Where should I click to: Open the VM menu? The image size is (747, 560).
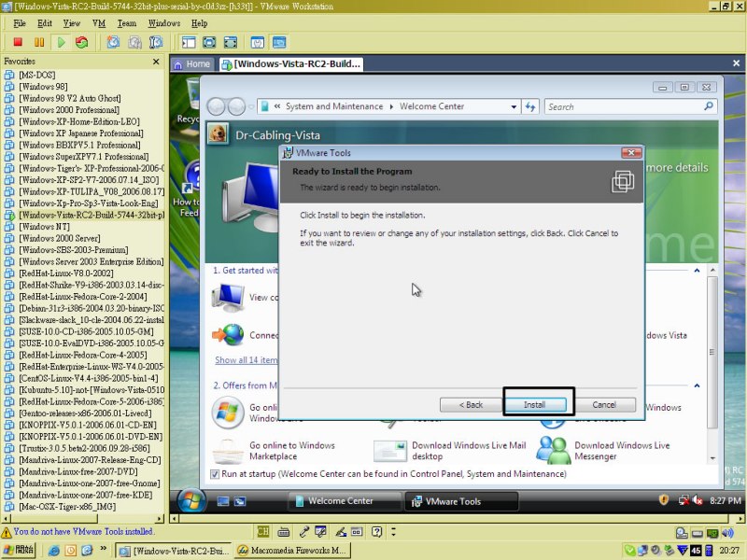99,23
